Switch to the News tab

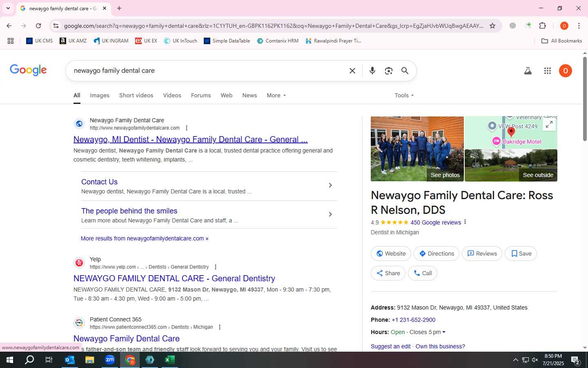pyautogui.click(x=249, y=95)
